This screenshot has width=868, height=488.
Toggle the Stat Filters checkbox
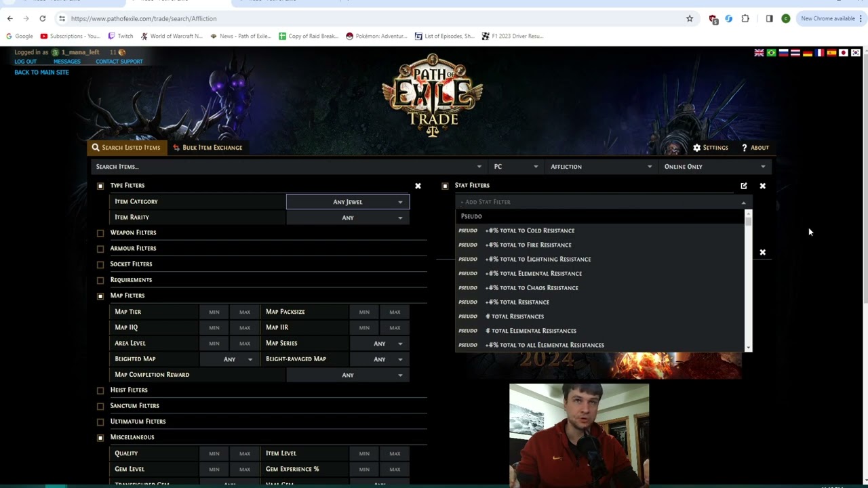click(x=445, y=186)
